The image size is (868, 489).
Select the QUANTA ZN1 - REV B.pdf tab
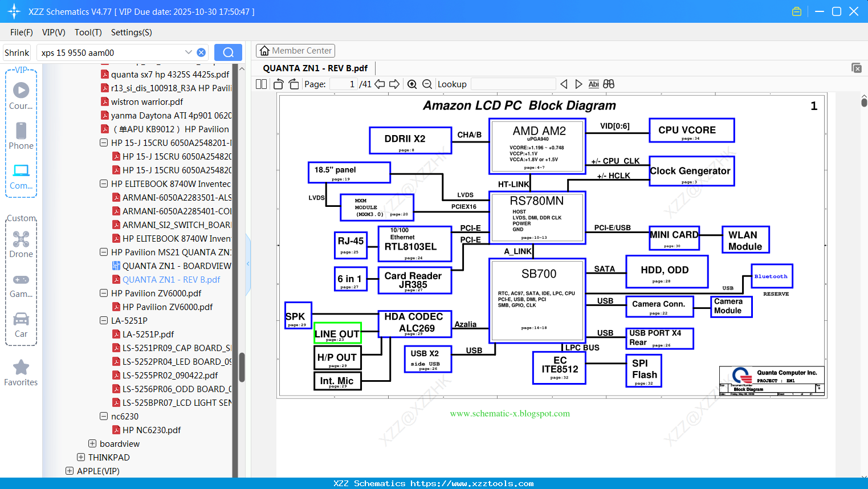[315, 68]
